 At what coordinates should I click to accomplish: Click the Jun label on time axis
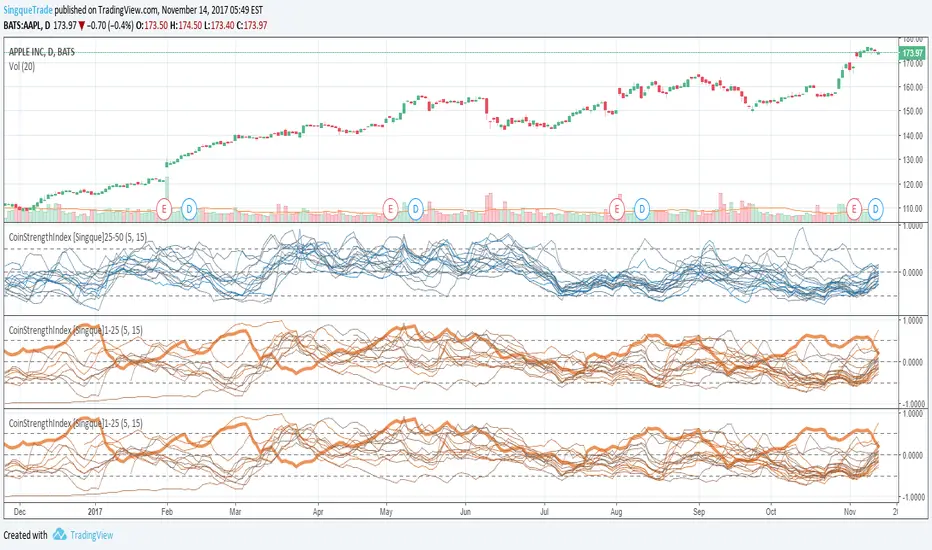pyautogui.click(x=465, y=511)
